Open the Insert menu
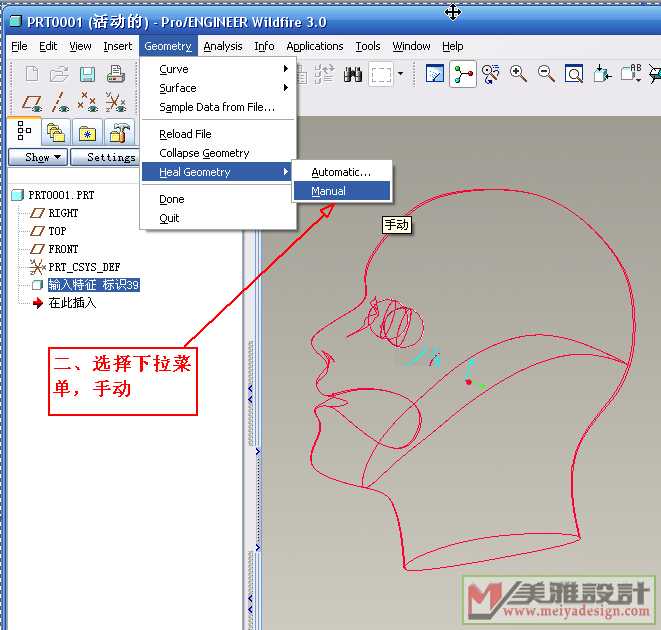Screen dimensions: 661x630 (118, 46)
